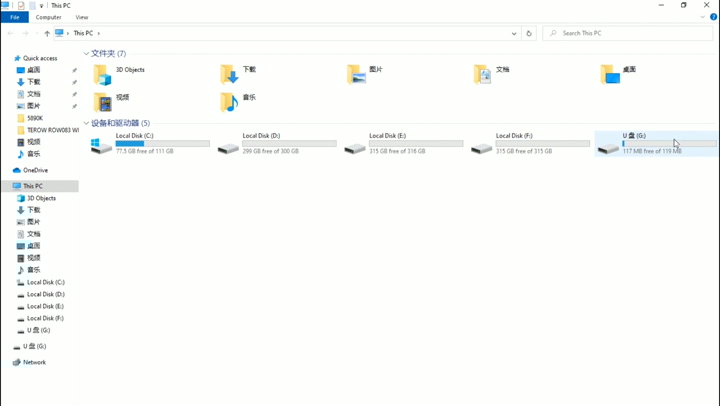Expand the chevron after This PC breadcrumb
Screen dimensions: 720x406
98,33
